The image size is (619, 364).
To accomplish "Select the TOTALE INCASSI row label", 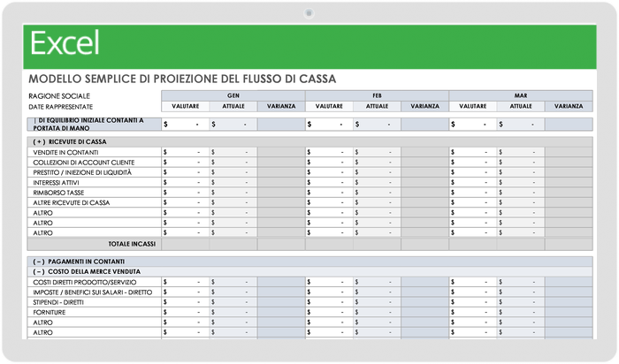I will pos(132,244).
